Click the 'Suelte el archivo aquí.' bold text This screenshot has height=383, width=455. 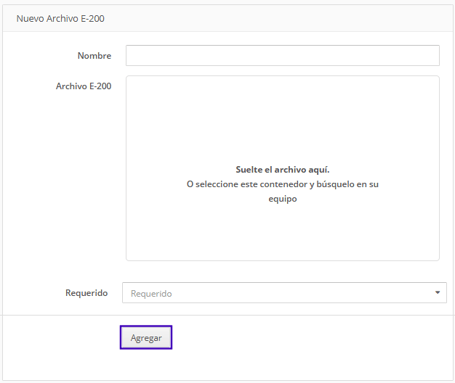[283, 170]
